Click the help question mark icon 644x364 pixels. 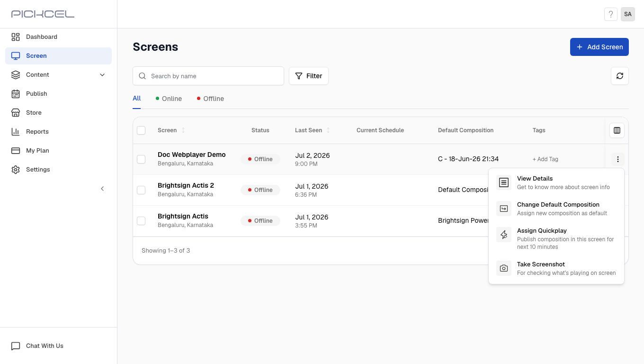(x=611, y=14)
